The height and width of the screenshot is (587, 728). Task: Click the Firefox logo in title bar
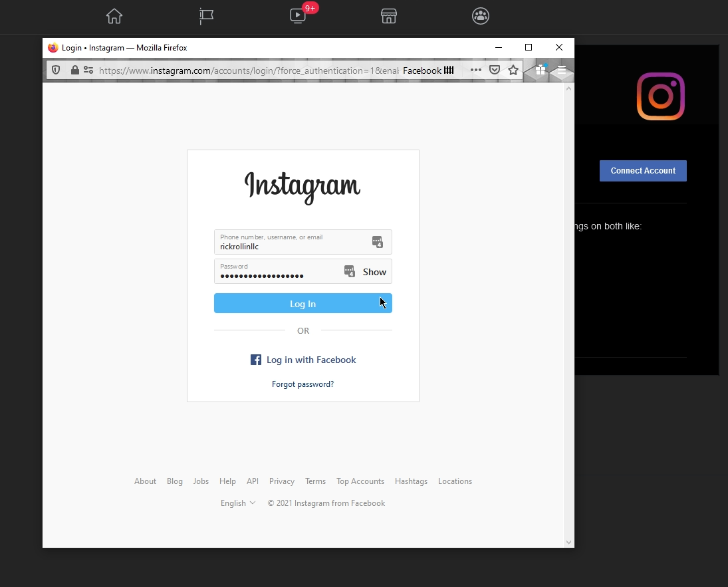pos(53,47)
